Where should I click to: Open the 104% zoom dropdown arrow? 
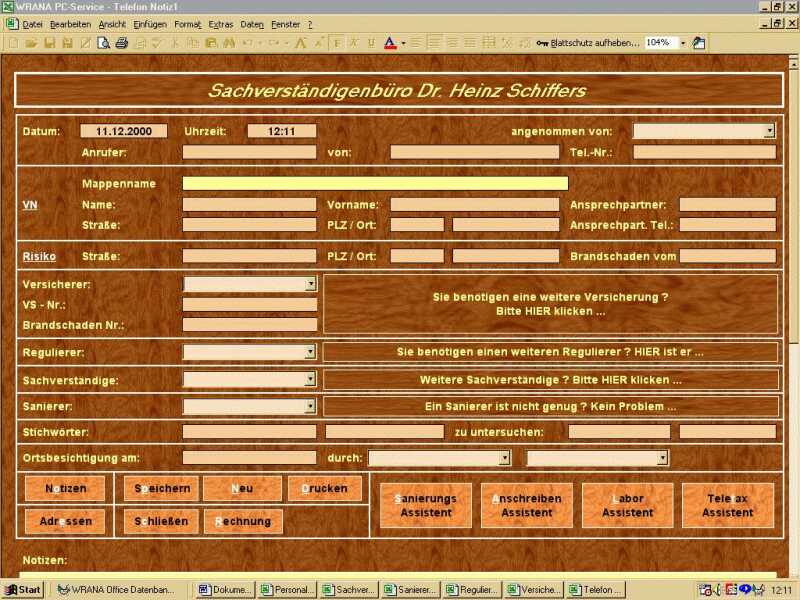[683, 43]
